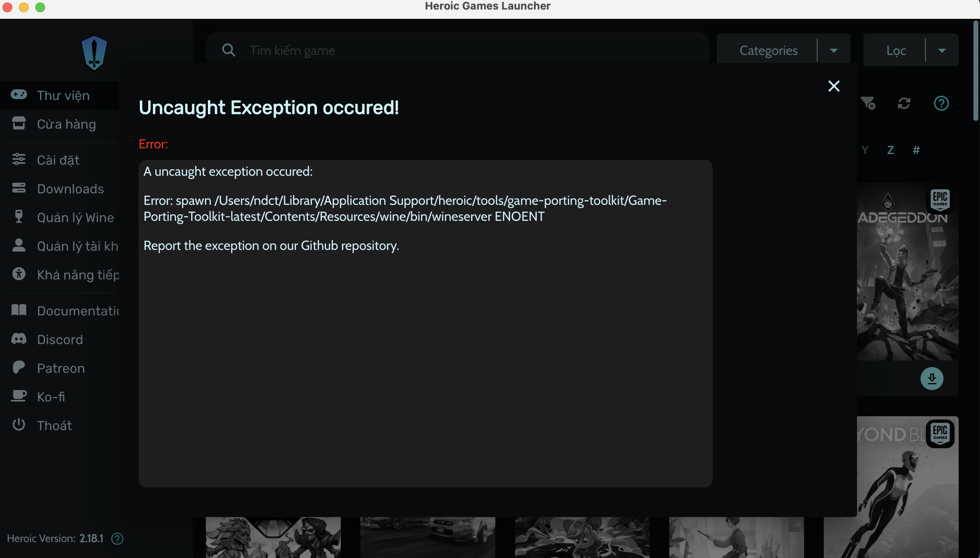Expand the Lọc filter dropdown arrow

tap(942, 50)
